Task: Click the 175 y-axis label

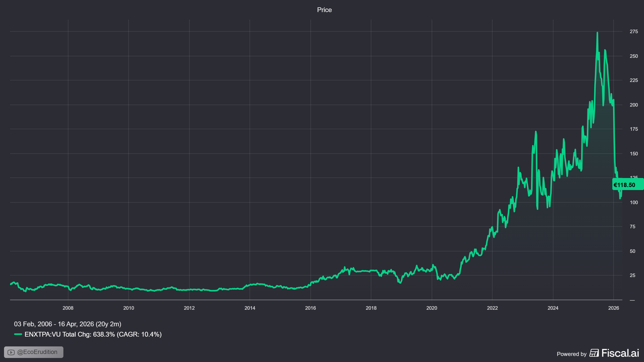Action: pyautogui.click(x=634, y=129)
